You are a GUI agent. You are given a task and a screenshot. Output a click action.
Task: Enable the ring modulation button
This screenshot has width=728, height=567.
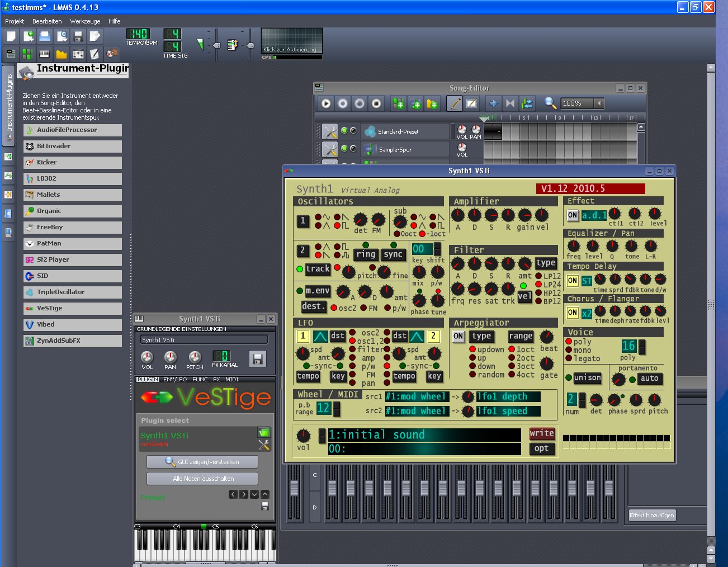366,254
